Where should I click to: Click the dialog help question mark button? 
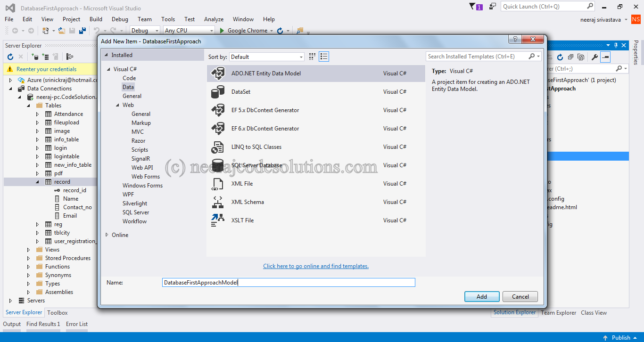tap(515, 40)
